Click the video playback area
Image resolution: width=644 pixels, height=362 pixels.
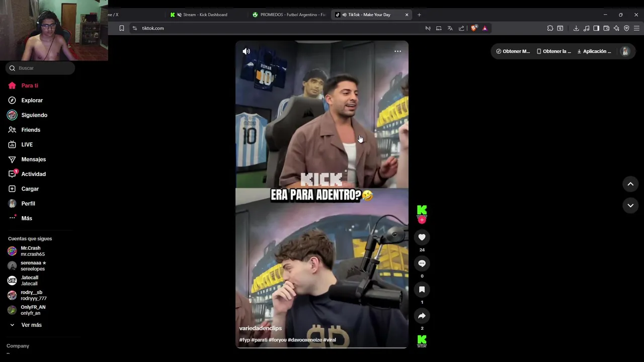tap(322, 195)
